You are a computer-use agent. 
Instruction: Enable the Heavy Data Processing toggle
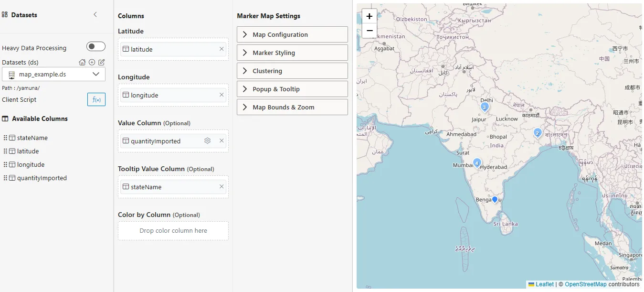coord(95,46)
